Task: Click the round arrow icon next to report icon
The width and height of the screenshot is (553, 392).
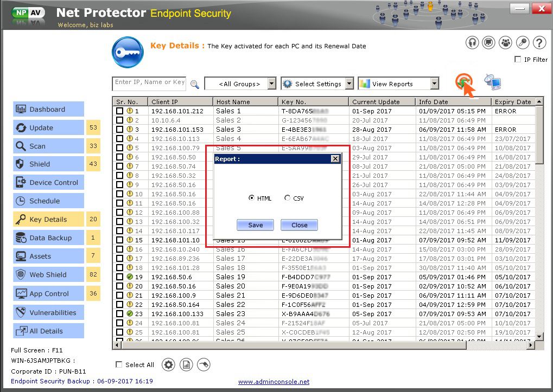Action: click(204, 365)
